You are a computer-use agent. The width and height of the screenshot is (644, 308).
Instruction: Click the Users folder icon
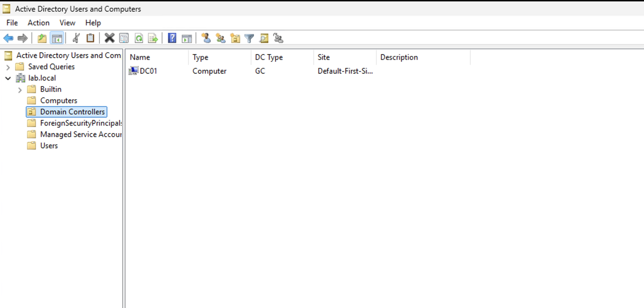point(32,146)
